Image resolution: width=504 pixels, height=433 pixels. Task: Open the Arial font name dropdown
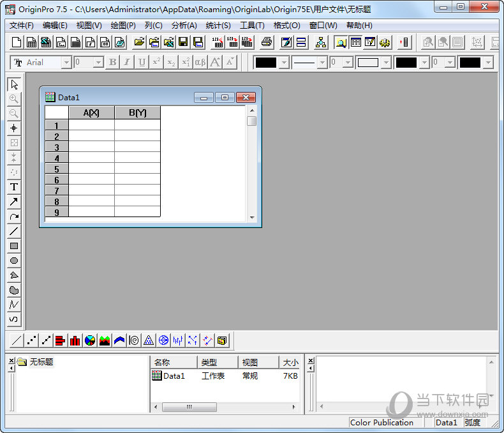[66, 63]
